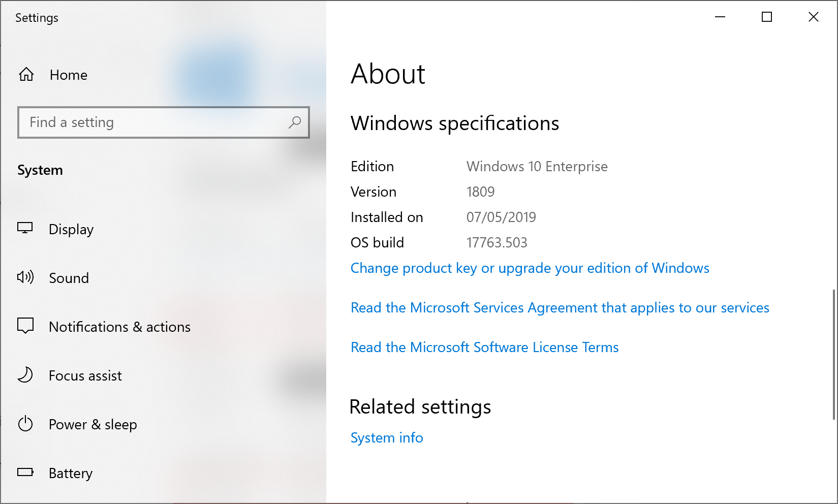Focus the Find a setting search box
Viewport: 838px width, 504px height.
pyautogui.click(x=152, y=122)
